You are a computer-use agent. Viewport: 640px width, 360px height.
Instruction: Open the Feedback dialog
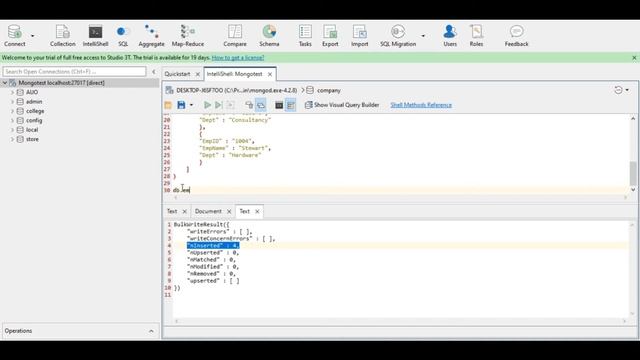516,36
